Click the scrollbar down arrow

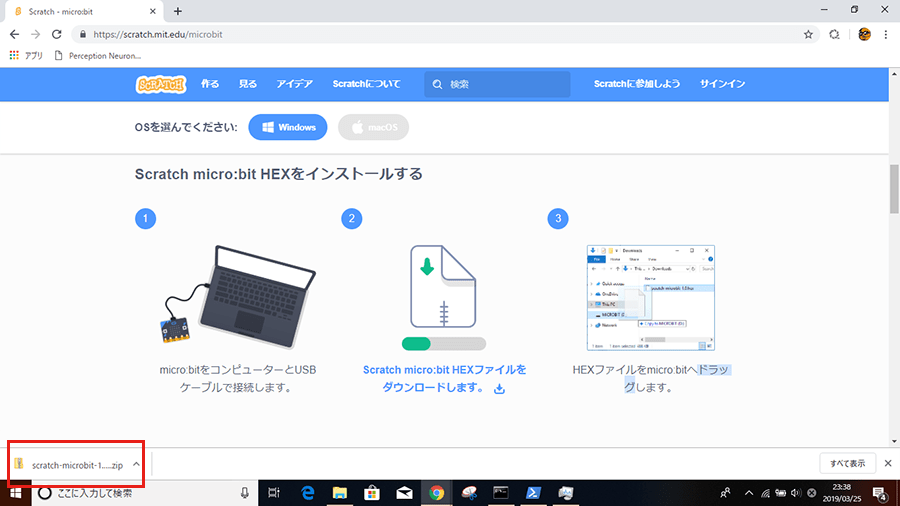pos(894,441)
